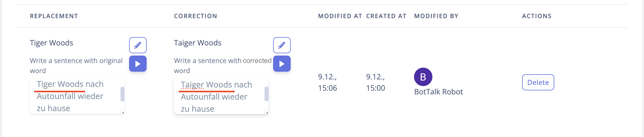Click scrollbar in the original sentence box
The image size is (644, 137).
[122, 94]
